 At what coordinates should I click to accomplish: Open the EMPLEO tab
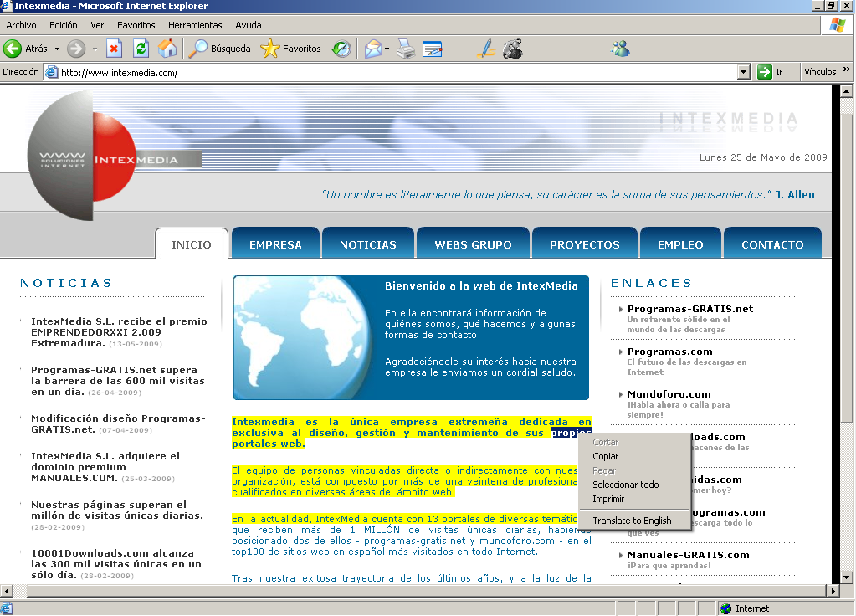(x=680, y=244)
